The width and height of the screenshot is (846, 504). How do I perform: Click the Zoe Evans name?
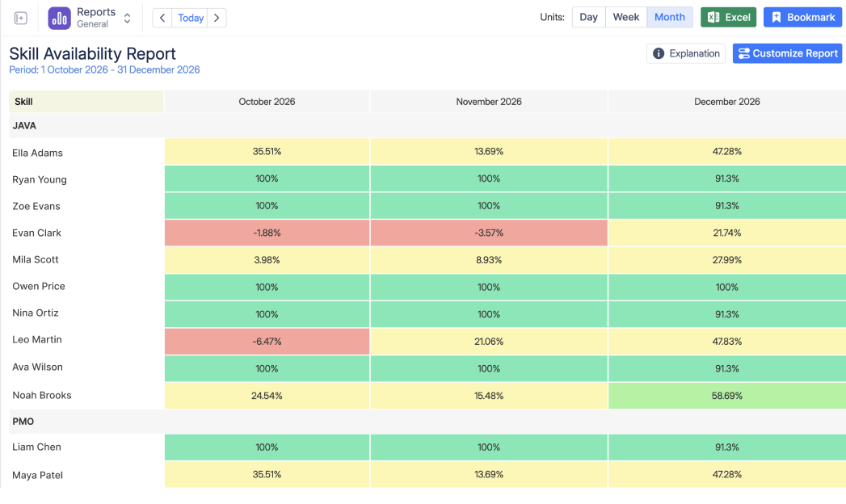(x=36, y=206)
